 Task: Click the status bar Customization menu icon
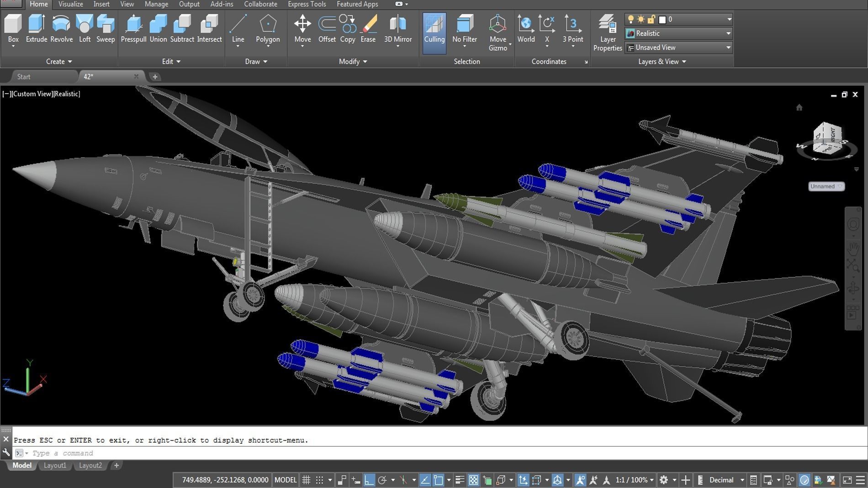860,480
